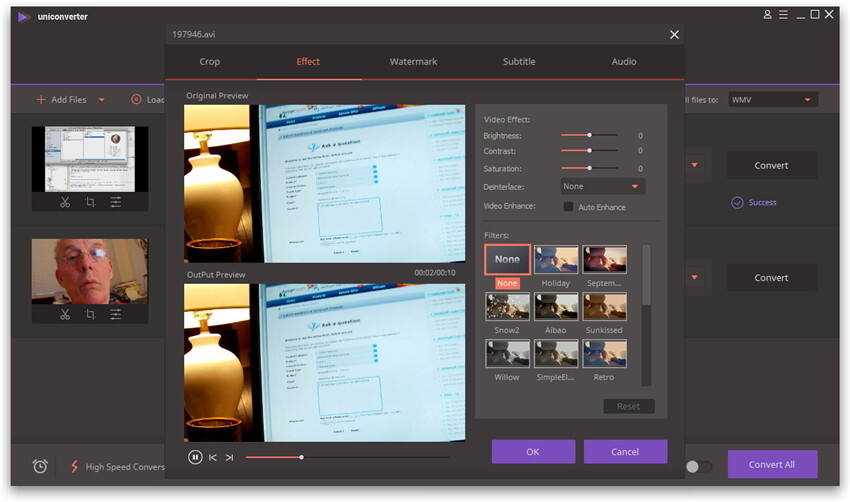Open effects settings icon under first video

116,202
